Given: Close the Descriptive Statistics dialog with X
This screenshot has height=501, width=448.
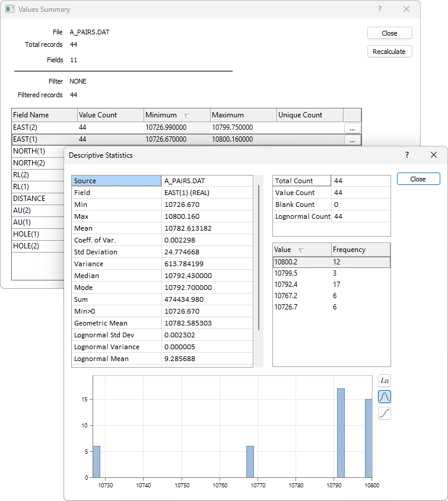Looking at the screenshot, I should click(434, 155).
